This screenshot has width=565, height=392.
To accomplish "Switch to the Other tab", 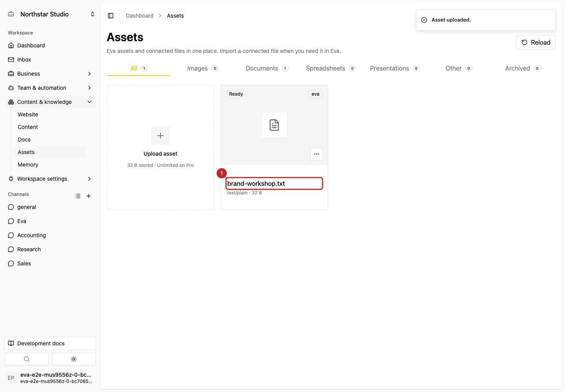I will tap(459, 68).
